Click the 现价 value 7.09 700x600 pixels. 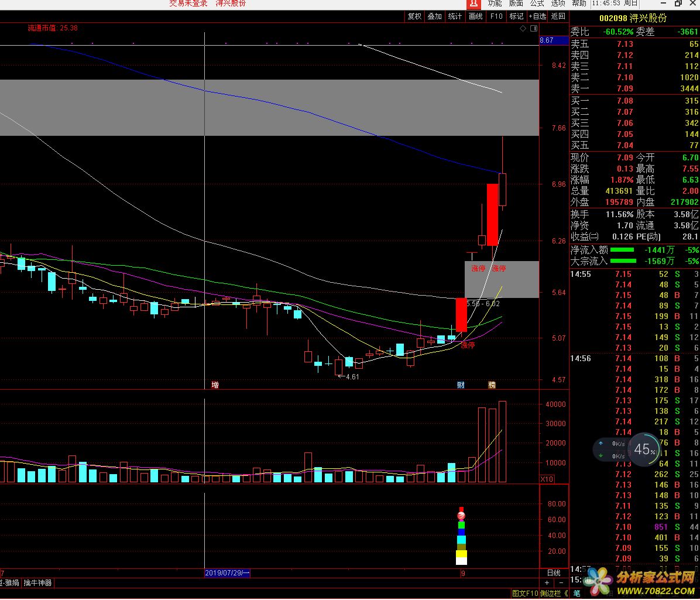coord(625,157)
